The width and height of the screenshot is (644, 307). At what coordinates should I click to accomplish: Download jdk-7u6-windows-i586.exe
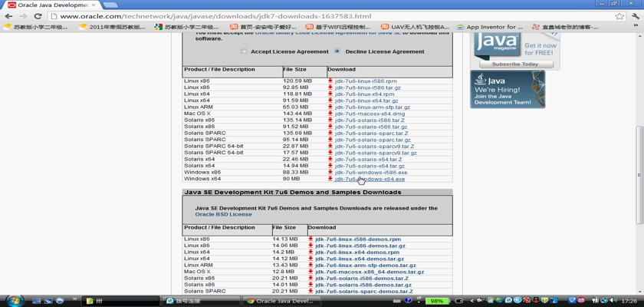click(371, 173)
